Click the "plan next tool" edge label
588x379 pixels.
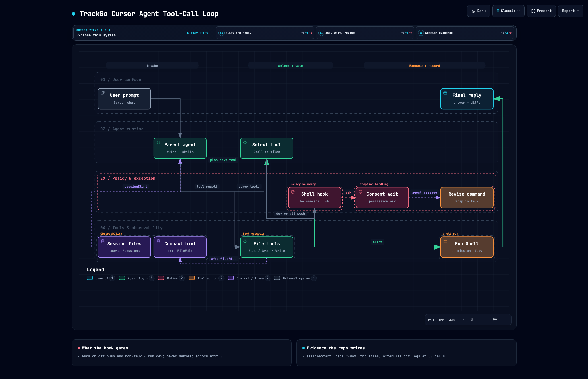click(x=223, y=160)
